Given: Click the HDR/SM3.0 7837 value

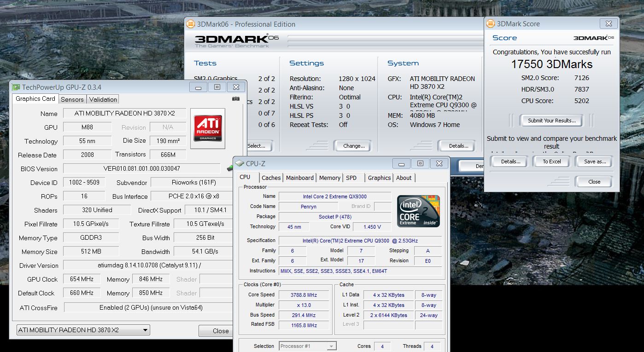Looking at the screenshot, I should [582, 89].
